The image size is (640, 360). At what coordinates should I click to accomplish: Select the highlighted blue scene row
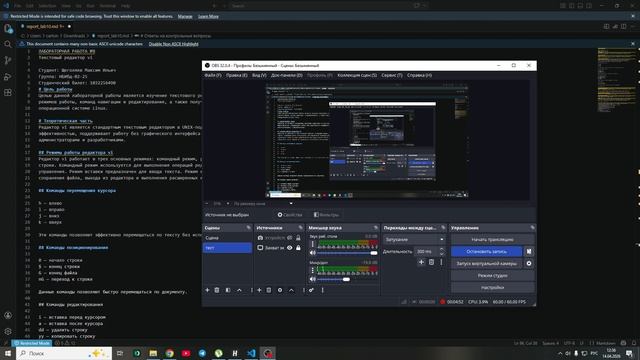[227, 248]
